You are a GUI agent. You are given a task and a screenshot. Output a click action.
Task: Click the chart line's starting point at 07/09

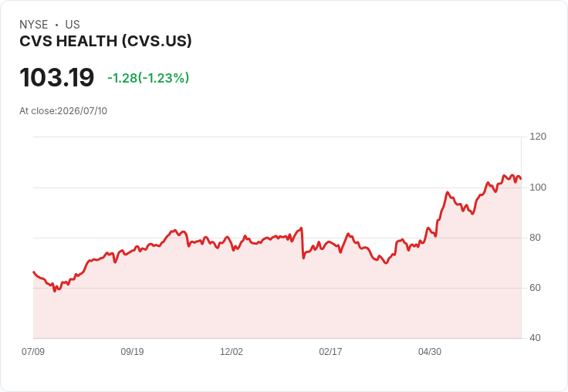(x=34, y=272)
